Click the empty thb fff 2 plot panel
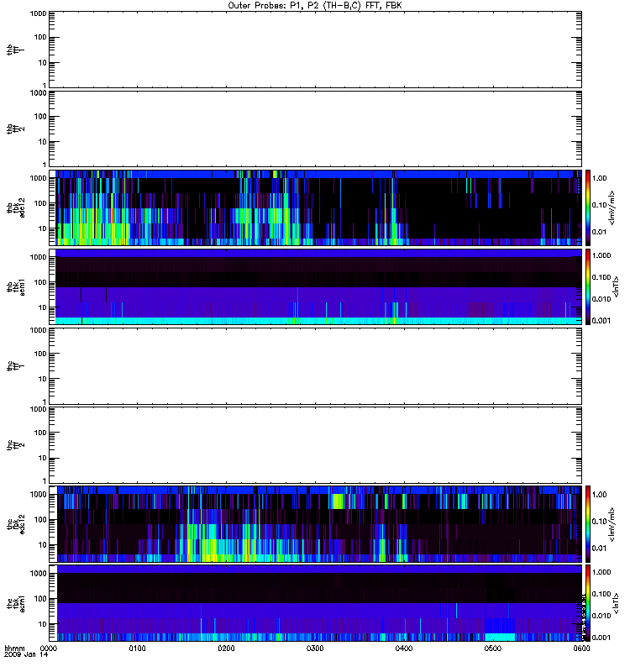The width and height of the screenshot is (630, 672). click(x=316, y=129)
